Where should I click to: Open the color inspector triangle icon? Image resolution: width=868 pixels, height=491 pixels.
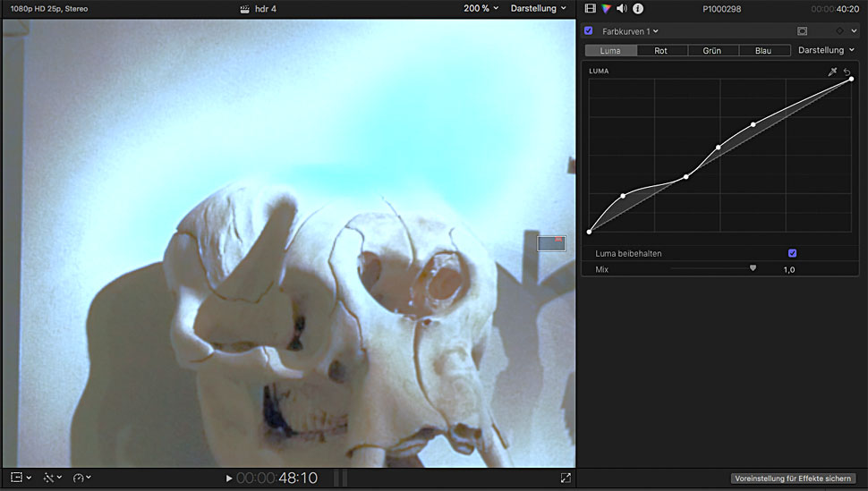point(606,8)
